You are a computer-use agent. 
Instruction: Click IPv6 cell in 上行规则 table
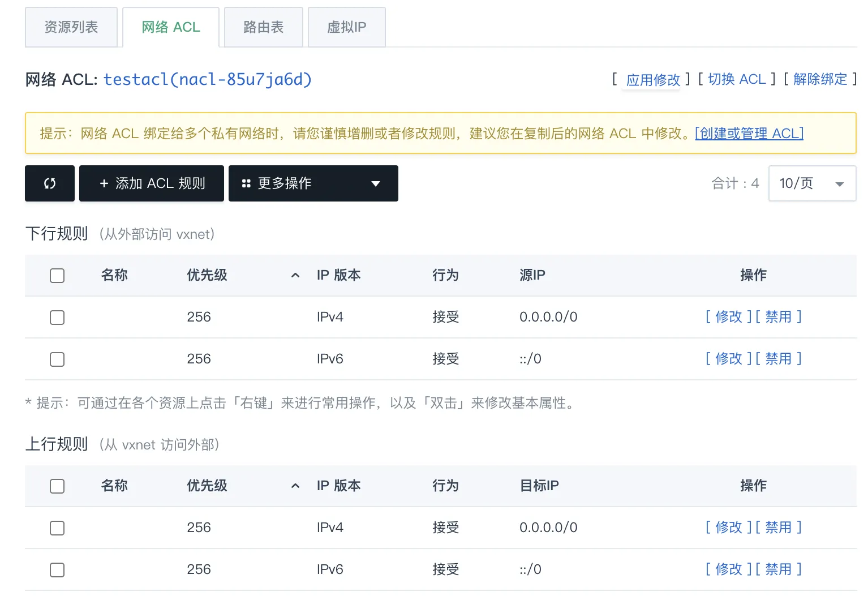330,569
